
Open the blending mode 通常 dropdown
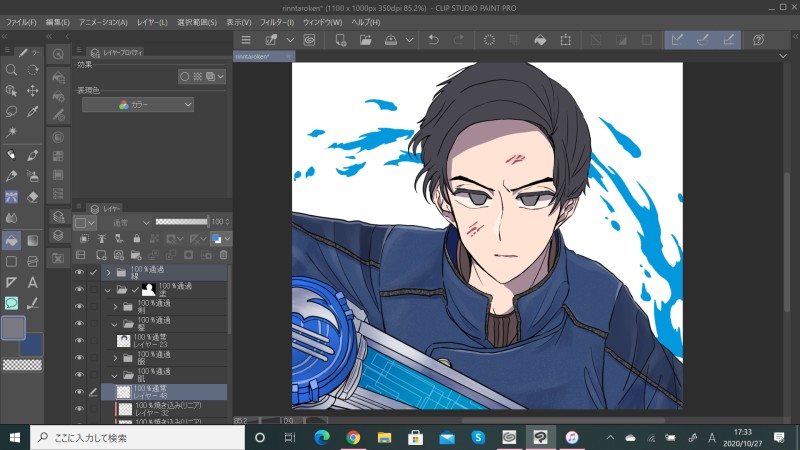(x=127, y=221)
